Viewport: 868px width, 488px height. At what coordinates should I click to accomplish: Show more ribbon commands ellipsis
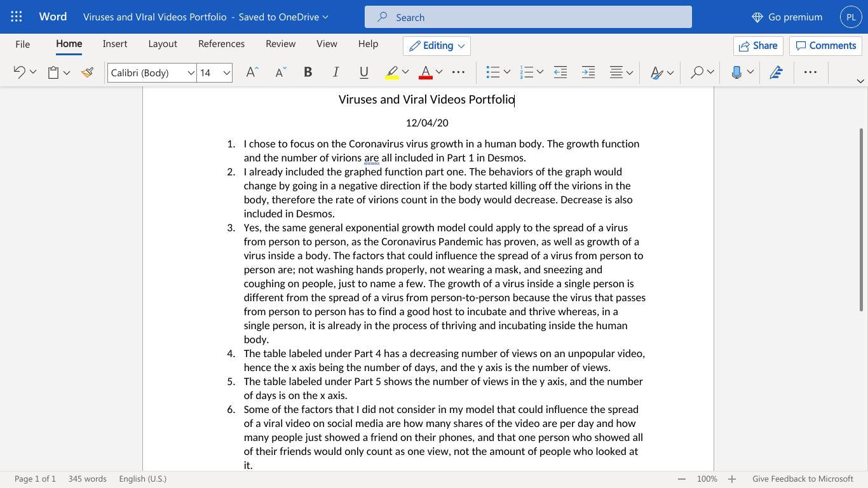(x=810, y=72)
